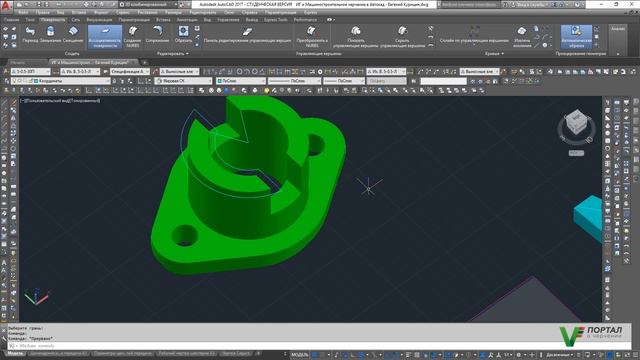Open the ПоСлою color dropdown
This screenshot has height=360, width=640.
(241, 81)
